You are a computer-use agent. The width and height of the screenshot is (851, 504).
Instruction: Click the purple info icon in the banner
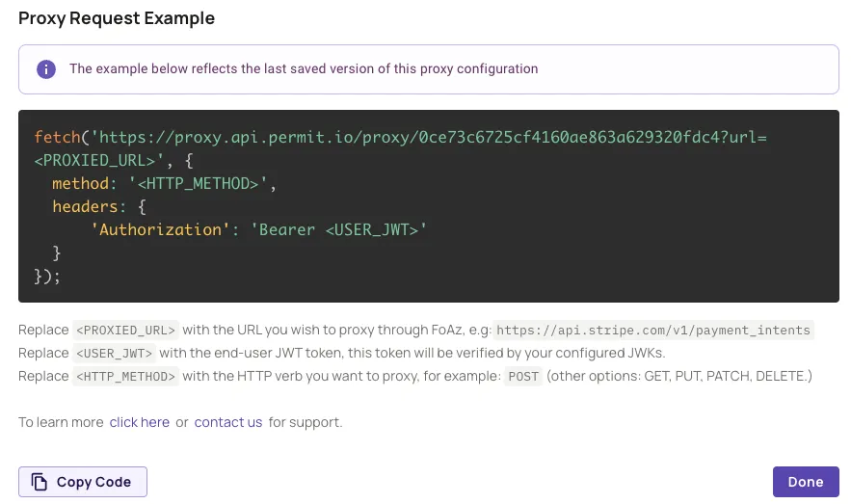pos(46,69)
